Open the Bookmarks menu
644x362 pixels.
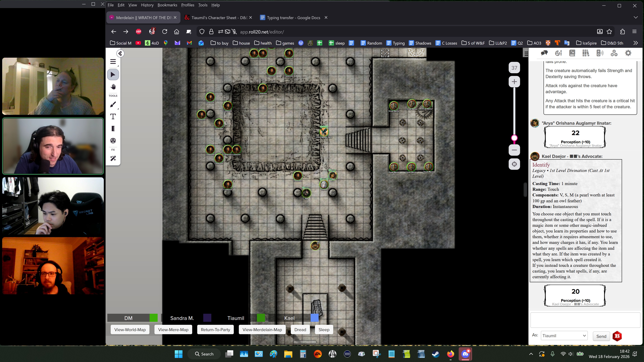tap(167, 5)
